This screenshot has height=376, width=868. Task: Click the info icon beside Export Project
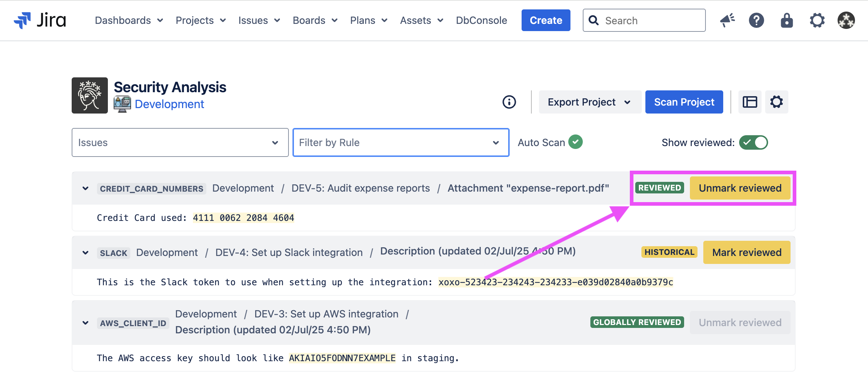509,102
